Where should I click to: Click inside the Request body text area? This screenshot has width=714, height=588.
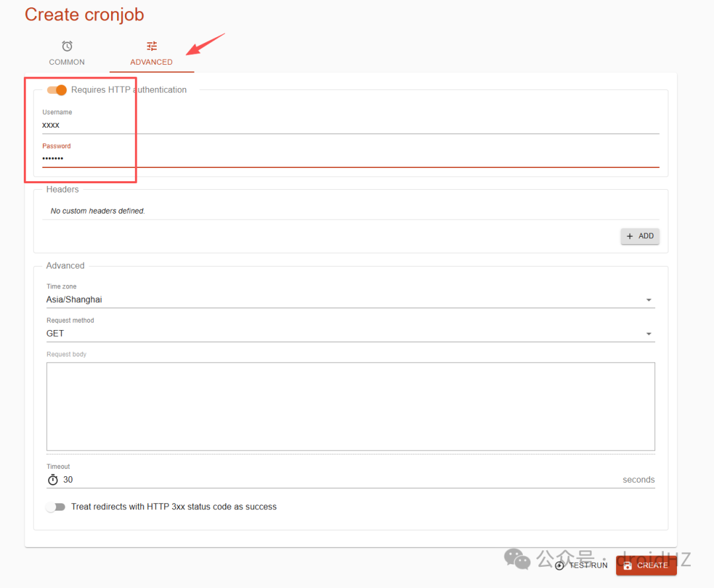click(350, 407)
